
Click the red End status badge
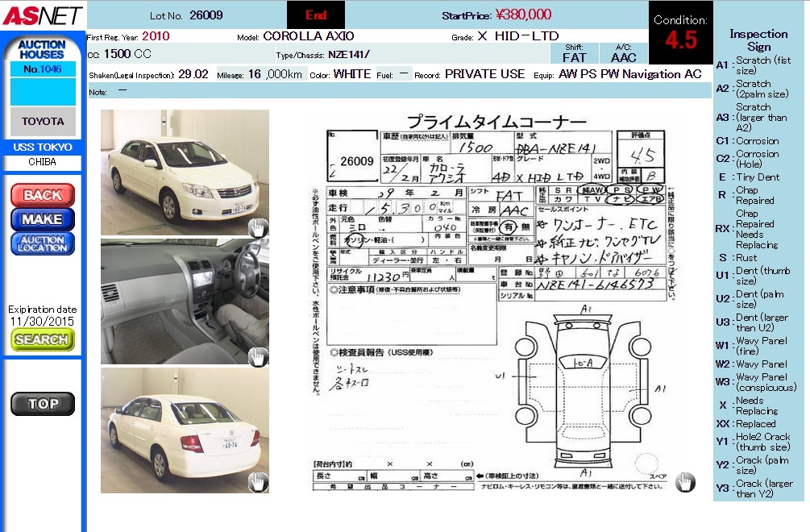[x=316, y=15]
